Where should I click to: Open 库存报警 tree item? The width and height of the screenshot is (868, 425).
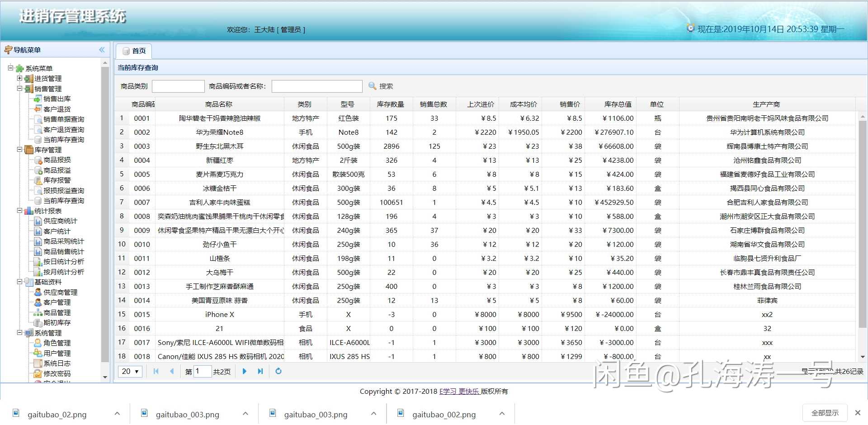[57, 180]
